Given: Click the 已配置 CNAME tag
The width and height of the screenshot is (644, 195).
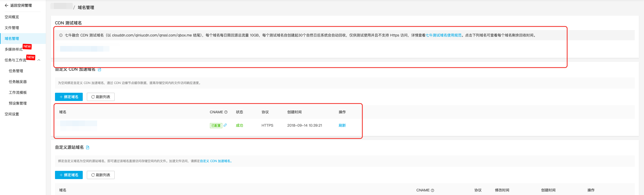Looking at the screenshot, I should (x=216, y=125).
